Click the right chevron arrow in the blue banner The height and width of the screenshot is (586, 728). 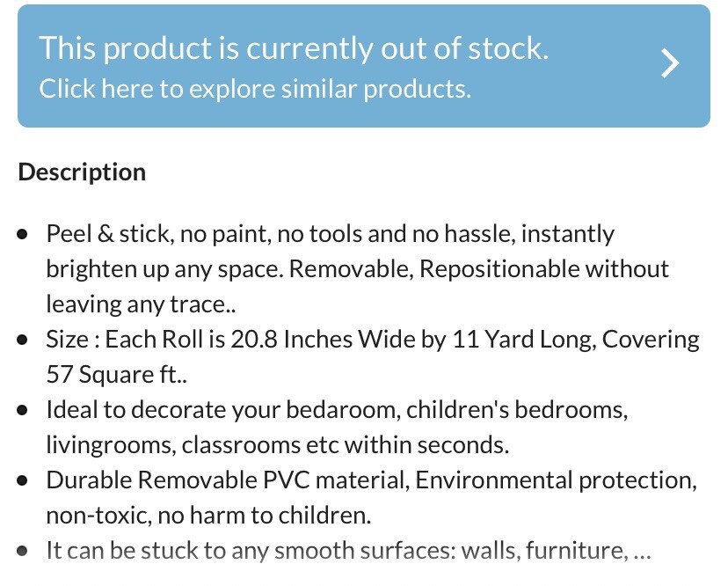pyautogui.click(x=670, y=63)
